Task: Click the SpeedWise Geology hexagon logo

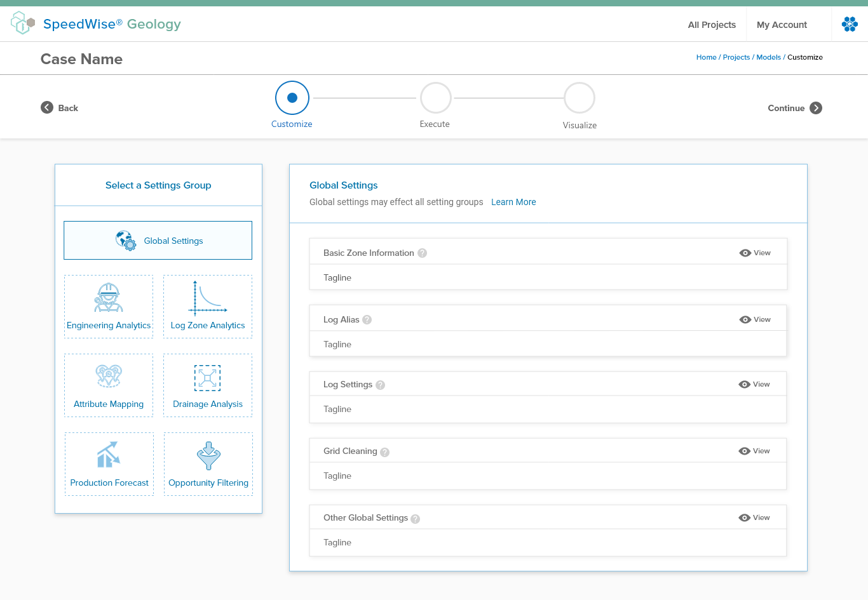Action: click(x=22, y=23)
